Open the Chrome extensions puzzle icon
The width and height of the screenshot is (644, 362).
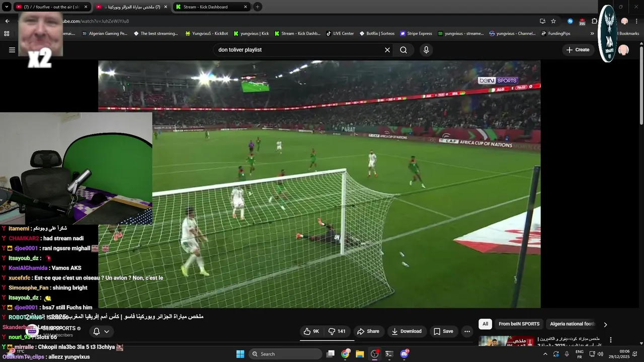point(594,21)
